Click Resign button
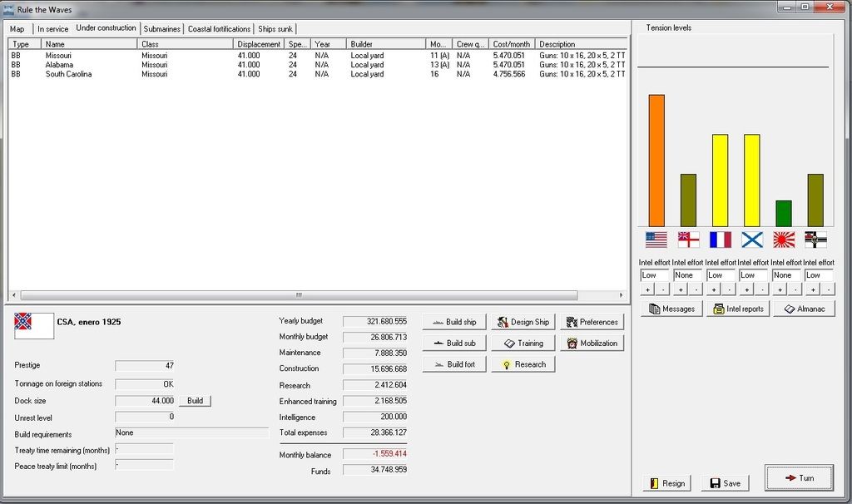The image size is (852, 504). click(667, 483)
